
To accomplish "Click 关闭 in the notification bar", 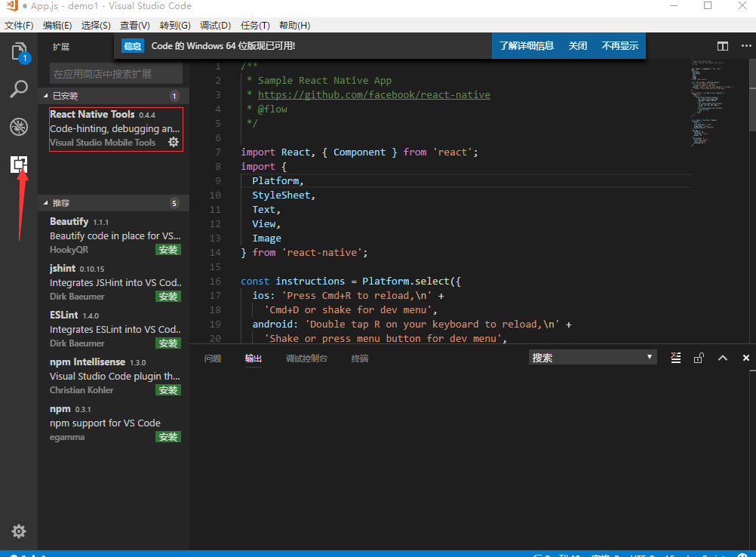I will coord(578,46).
